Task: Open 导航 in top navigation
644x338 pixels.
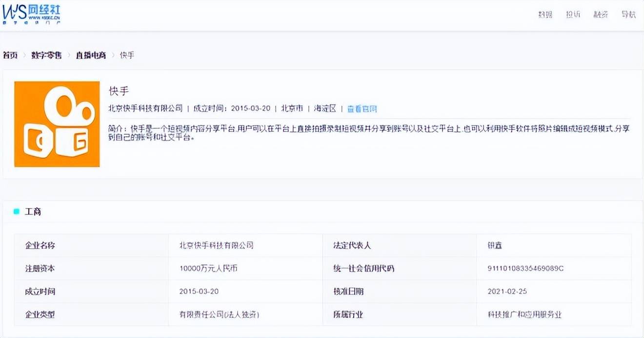Action: pyautogui.click(x=629, y=15)
